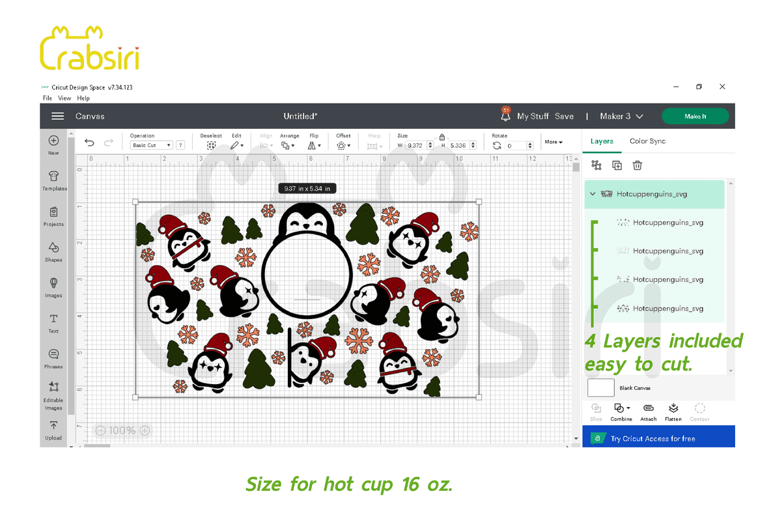The height and width of the screenshot is (532, 769).
Task: Click the Undo arrow
Action: (x=90, y=143)
